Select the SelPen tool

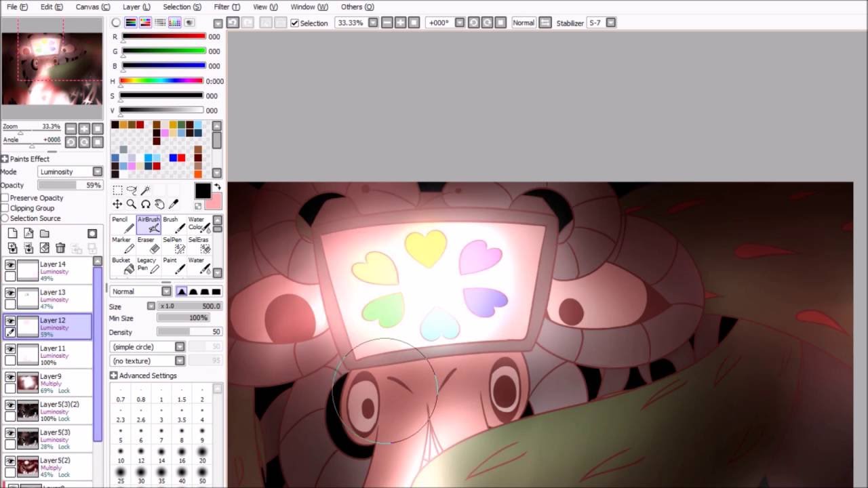click(x=174, y=245)
